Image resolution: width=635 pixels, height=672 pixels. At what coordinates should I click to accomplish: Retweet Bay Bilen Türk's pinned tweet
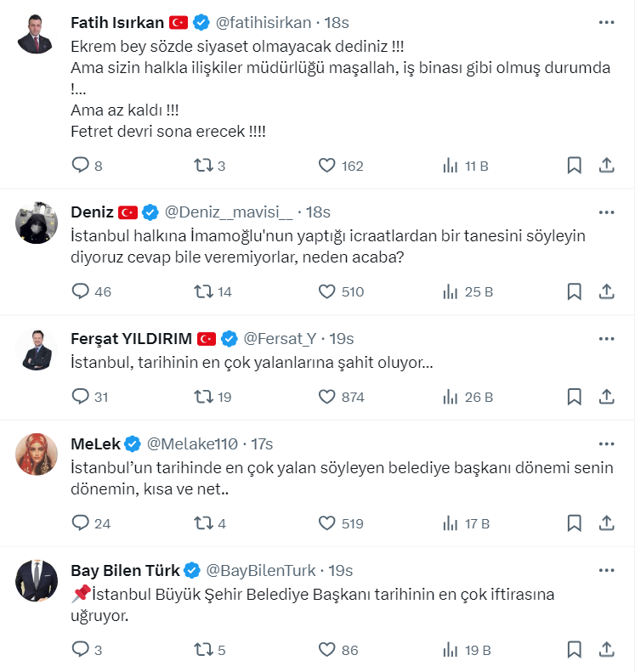click(x=204, y=650)
